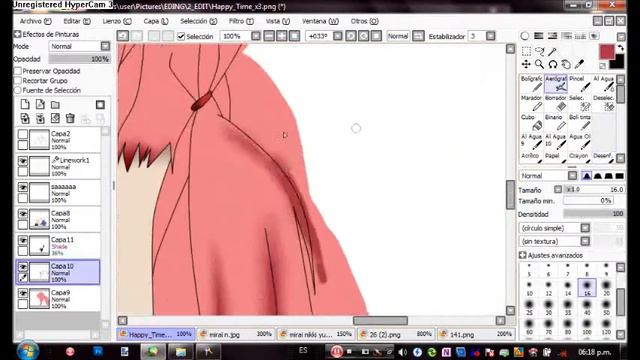This screenshot has height=360, width=640.
Task: Hide the Capa8 layer
Action: coord(23,214)
